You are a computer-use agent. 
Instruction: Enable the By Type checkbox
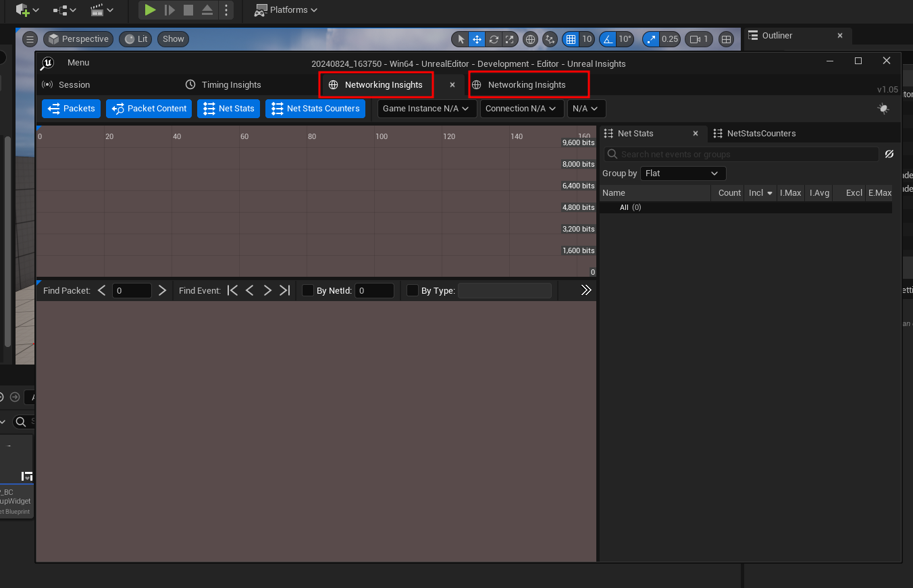click(413, 291)
